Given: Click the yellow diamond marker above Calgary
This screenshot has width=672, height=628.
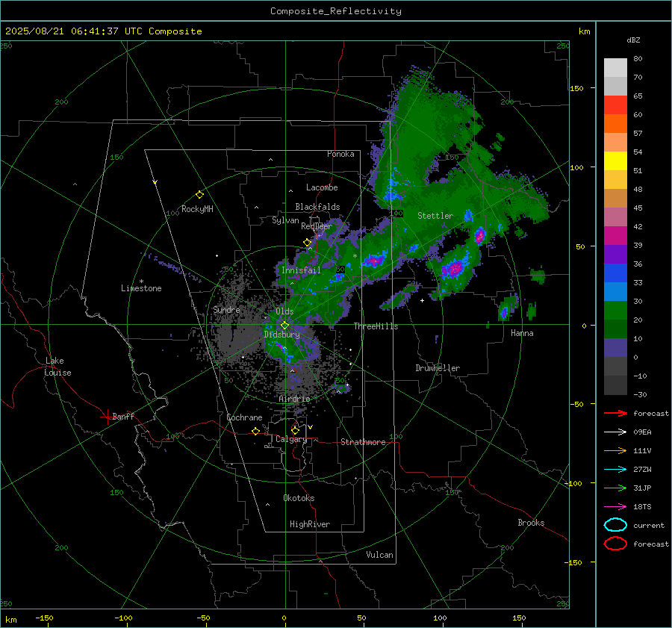Looking at the screenshot, I should (295, 430).
